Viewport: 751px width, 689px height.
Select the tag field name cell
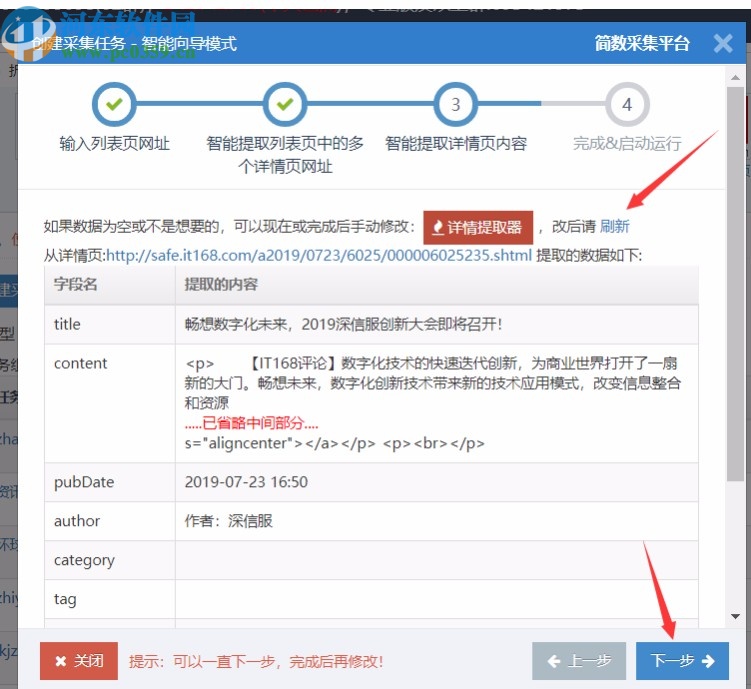click(110, 599)
